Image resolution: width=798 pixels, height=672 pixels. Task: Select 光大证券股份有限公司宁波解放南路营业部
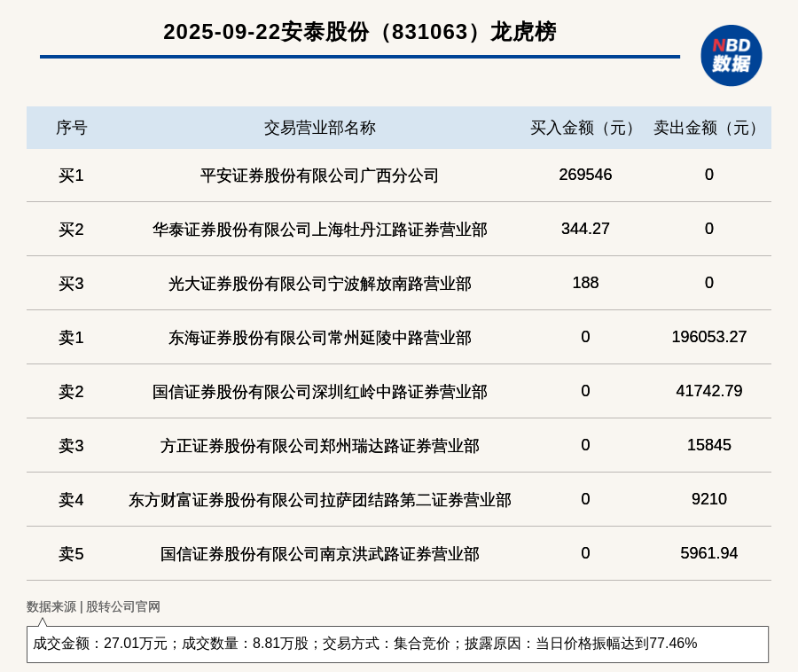point(319,284)
